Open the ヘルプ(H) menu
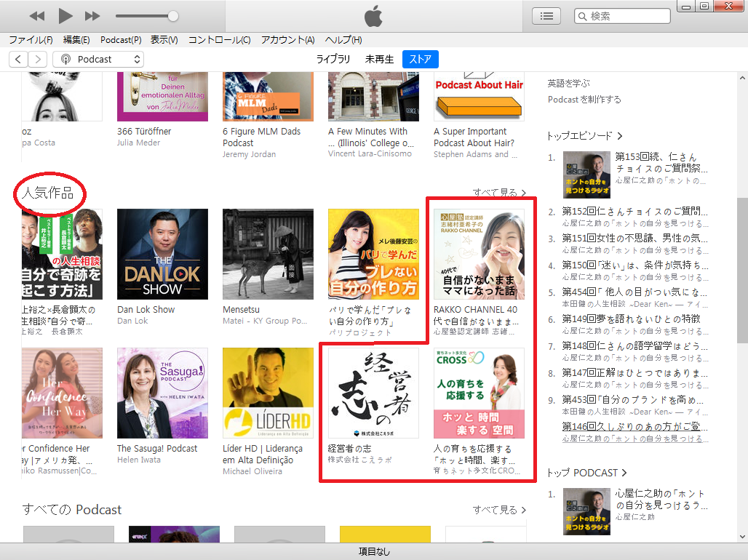The image size is (748, 560). click(343, 40)
